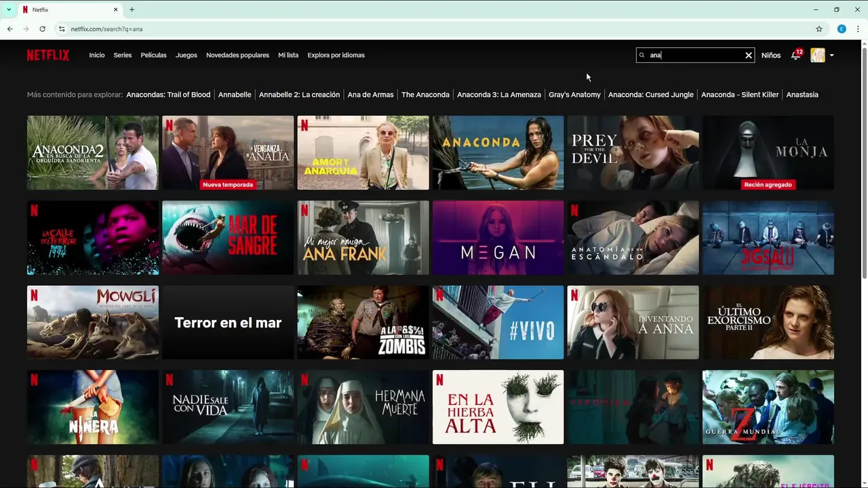Click the page vertical scrollbar
This screenshot has width=868, height=488.
coord(864,163)
